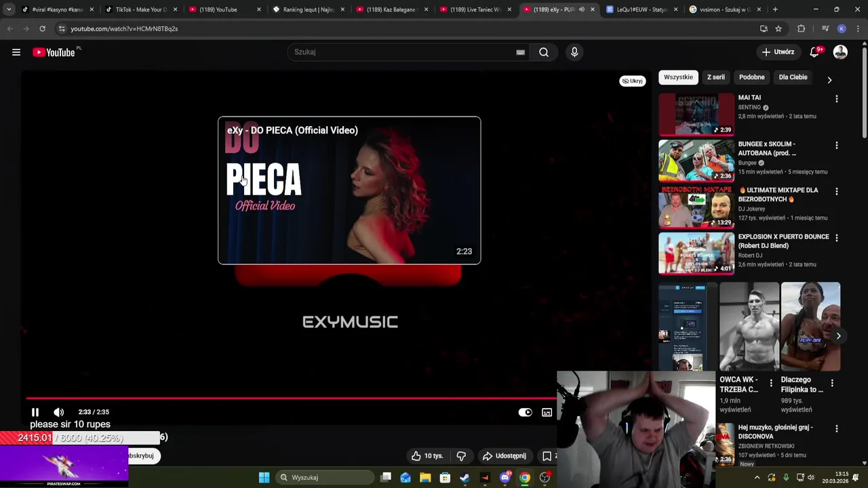Open the YouTube hamburger guide menu
868x488 pixels.
(16, 52)
